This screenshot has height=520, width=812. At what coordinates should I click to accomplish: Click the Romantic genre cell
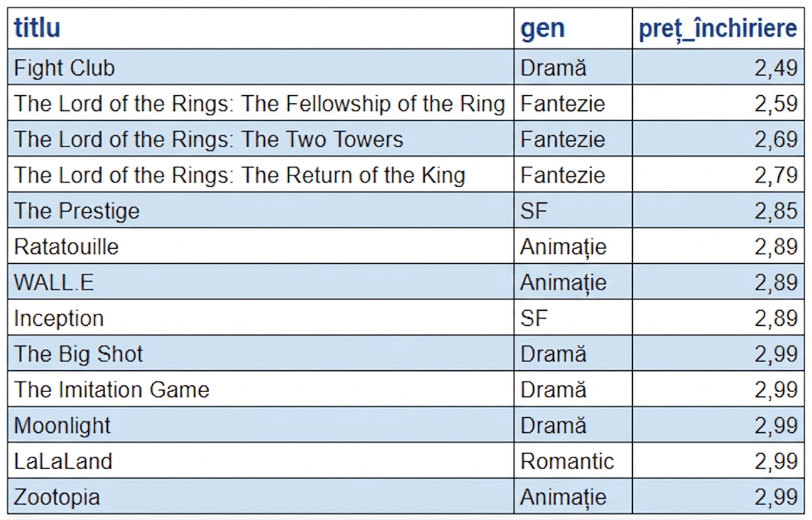click(573, 460)
